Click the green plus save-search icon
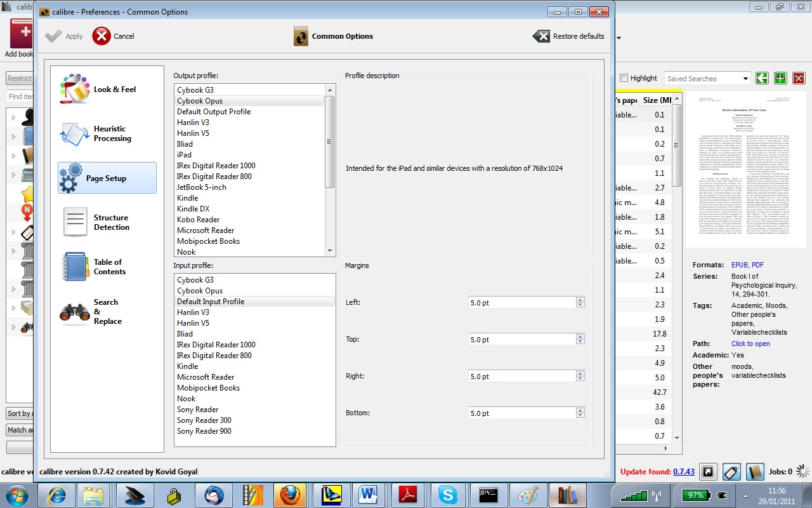This screenshot has width=812, height=508. (x=780, y=78)
